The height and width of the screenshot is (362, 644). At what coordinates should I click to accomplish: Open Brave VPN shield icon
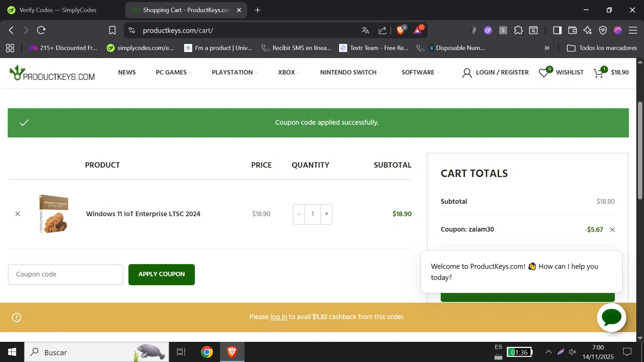[x=603, y=30]
